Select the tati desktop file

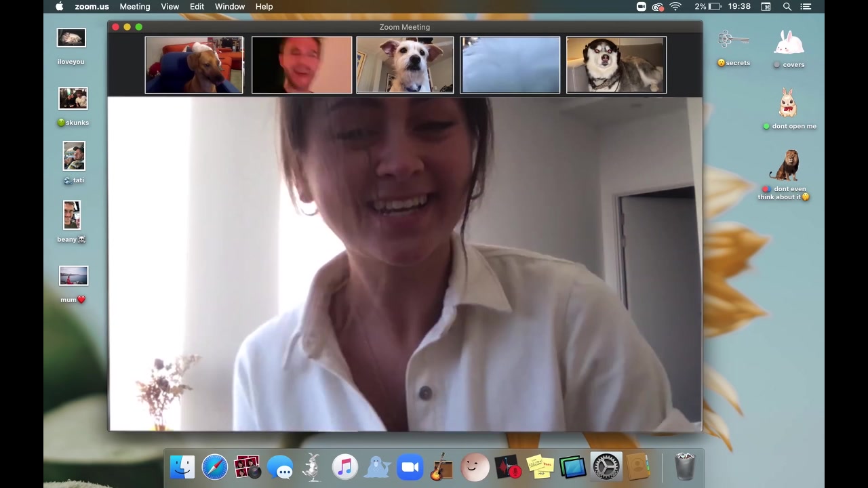pos(74,163)
